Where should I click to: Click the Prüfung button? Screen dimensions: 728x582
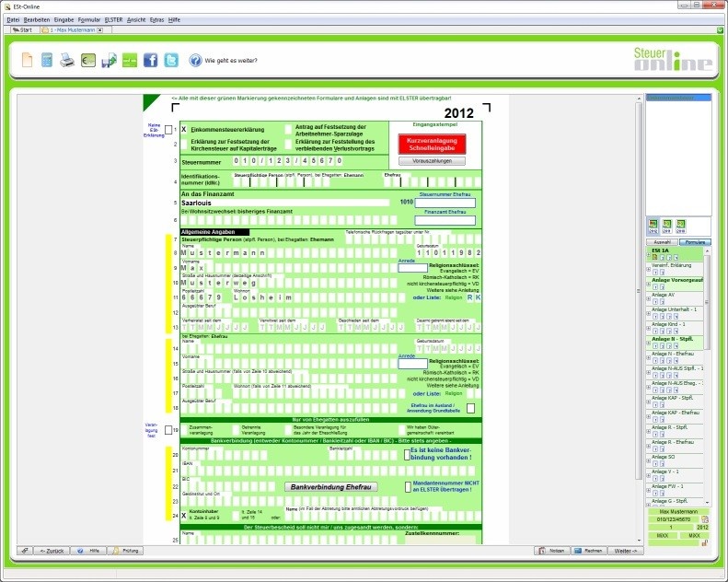[126, 551]
